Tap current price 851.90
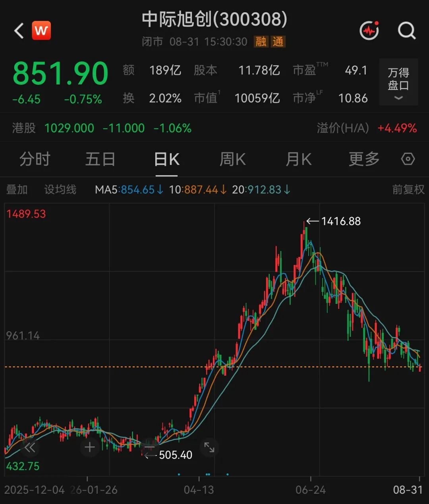429x504 pixels. click(60, 73)
